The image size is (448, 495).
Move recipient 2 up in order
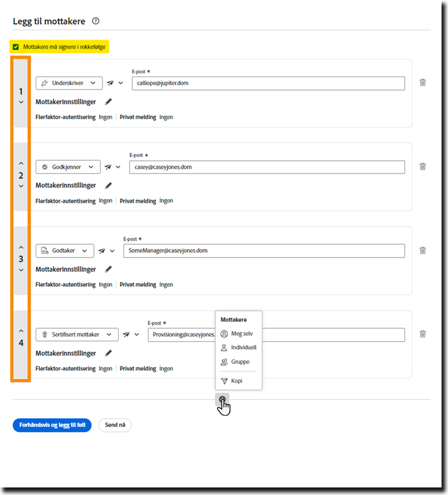point(21,163)
